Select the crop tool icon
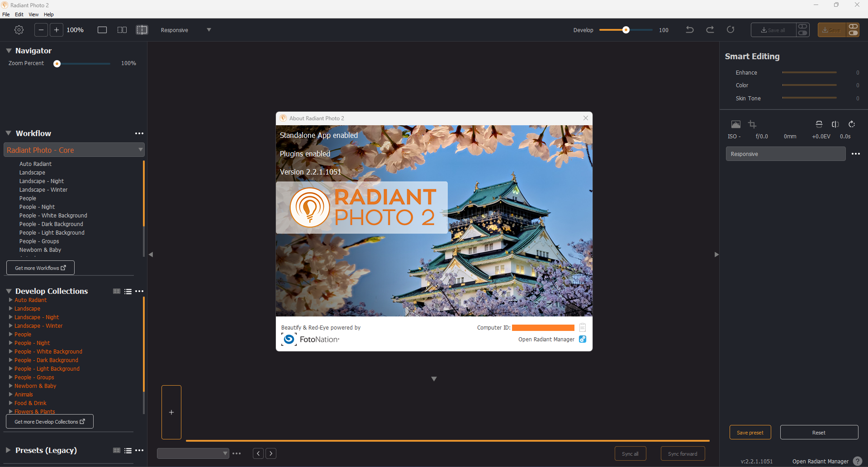 [752, 124]
